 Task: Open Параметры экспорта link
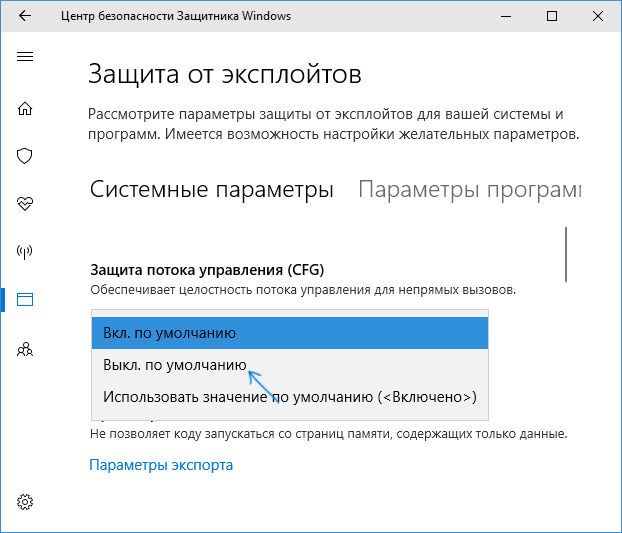[161, 465]
